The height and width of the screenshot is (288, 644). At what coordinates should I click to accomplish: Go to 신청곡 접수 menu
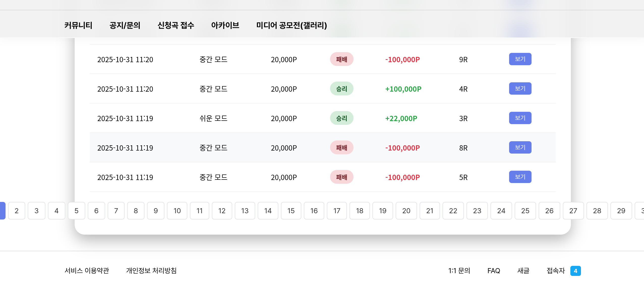pyautogui.click(x=176, y=25)
